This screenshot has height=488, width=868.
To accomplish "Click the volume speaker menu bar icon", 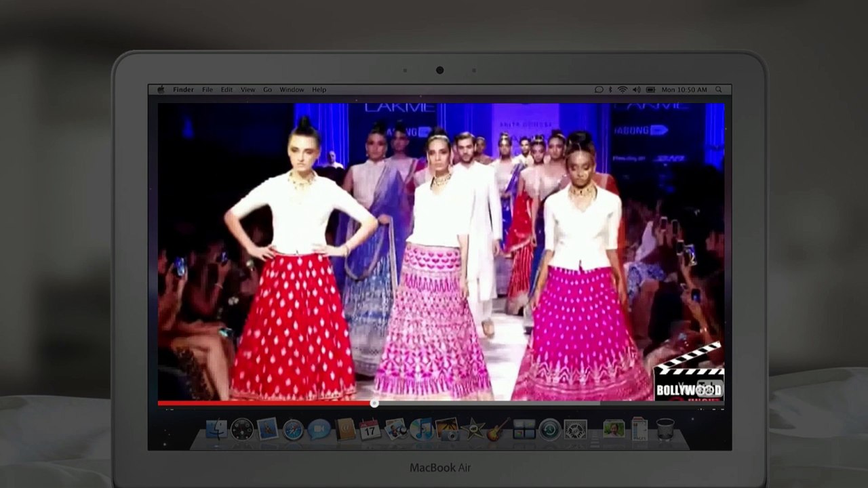I will [637, 89].
